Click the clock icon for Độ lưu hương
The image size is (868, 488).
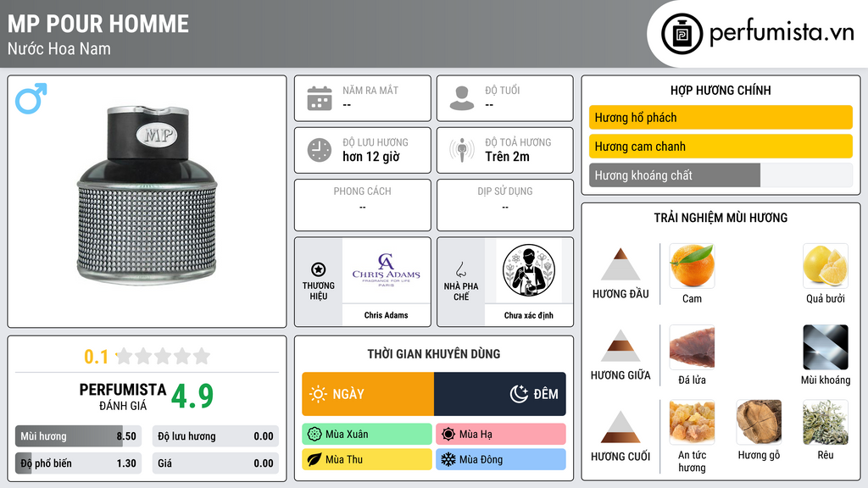[x=320, y=150]
